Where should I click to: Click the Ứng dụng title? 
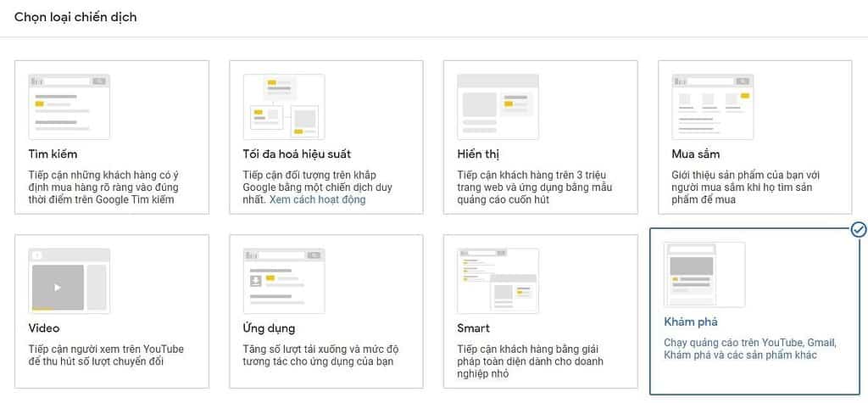pyautogui.click(x=269, y=328)
